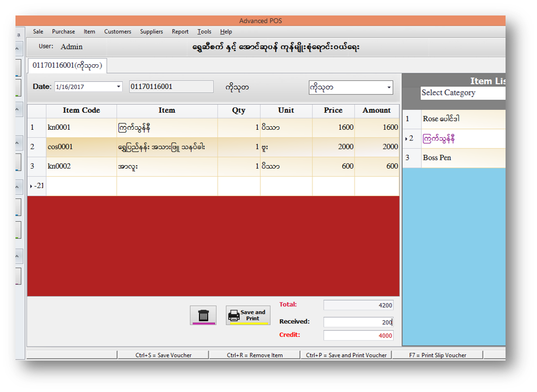Open the Sale menu

(x=38, y=31)
